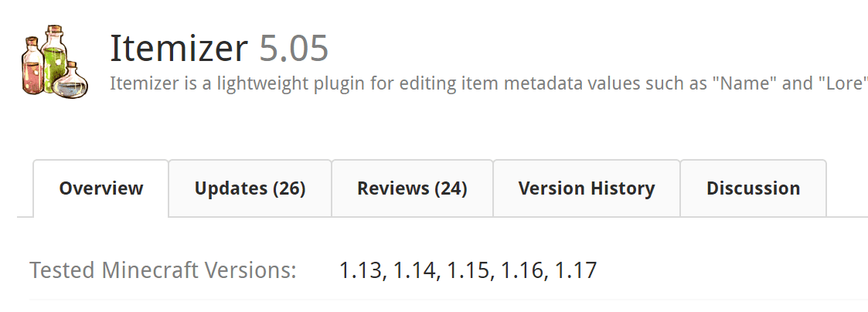Viewport: 868px width, 312px height.
Task: Click version 1.13 in the tested list
Action: [x=362, y=271]
